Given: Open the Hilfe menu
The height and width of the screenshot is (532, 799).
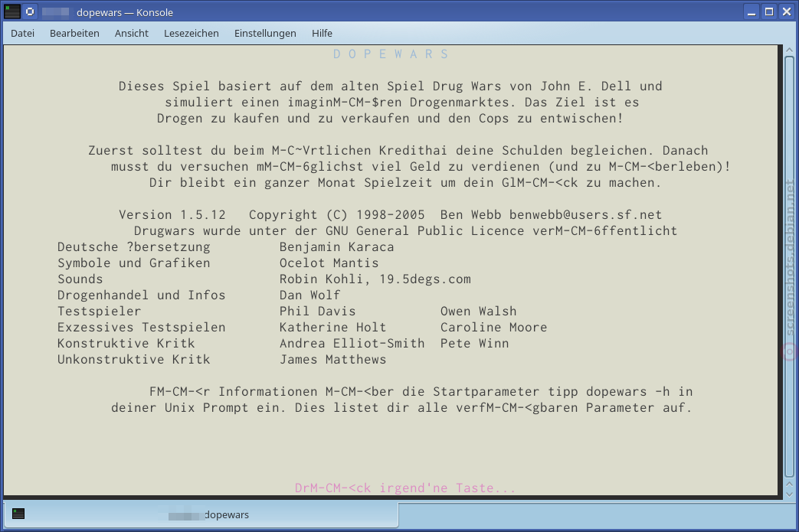Looking at the screenshot, I should tap(322, 33).
